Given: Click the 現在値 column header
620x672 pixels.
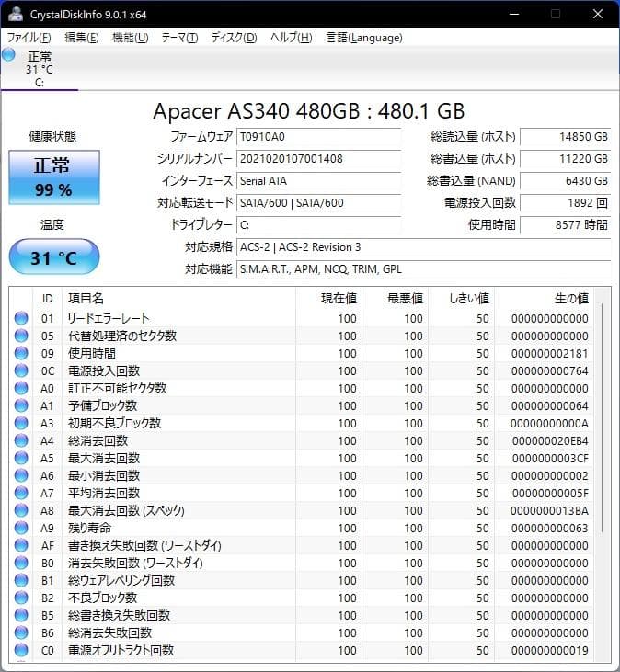Looking at the screenshot, I should click(328, 298).
